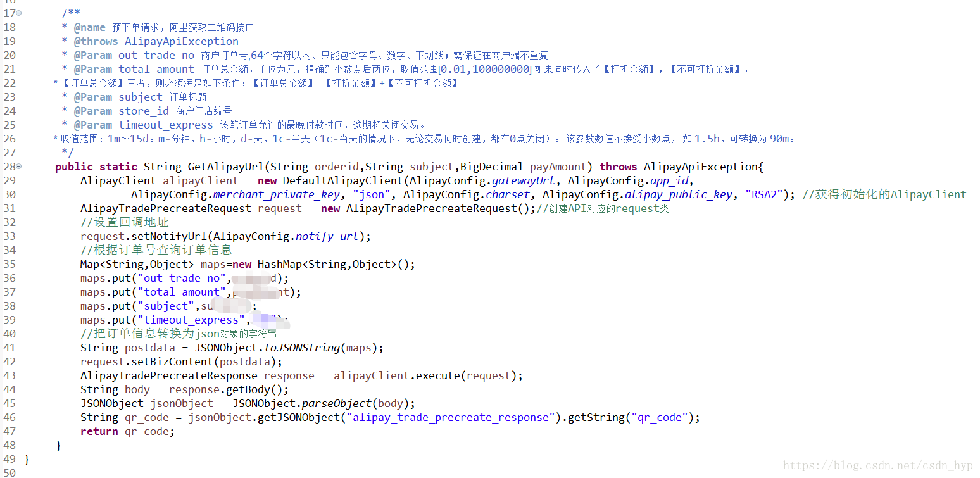Viewport: 980px width, 478px height.
Task: Click the "alipay_trade_precreate_response" string literal
Action: pyautogui.click(x=451, y=417)
